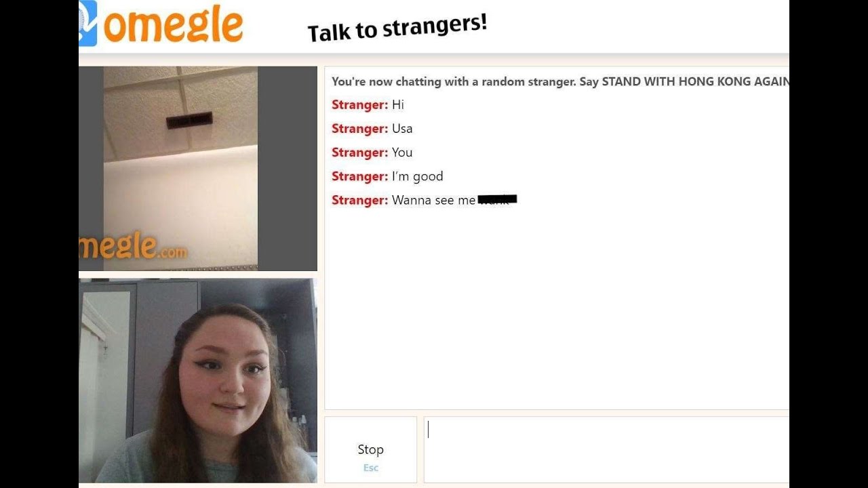Open the orange omegle wordmark home link

point(173,26)
